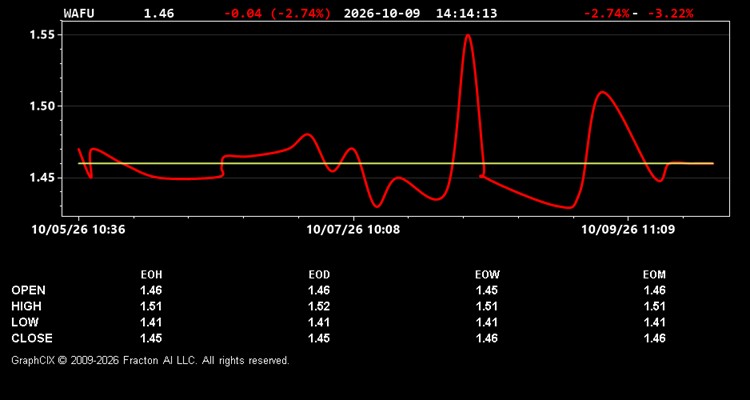The image size is (750, 400).
Task: Click the HIGH row label
Action: (x=26, y=306)
